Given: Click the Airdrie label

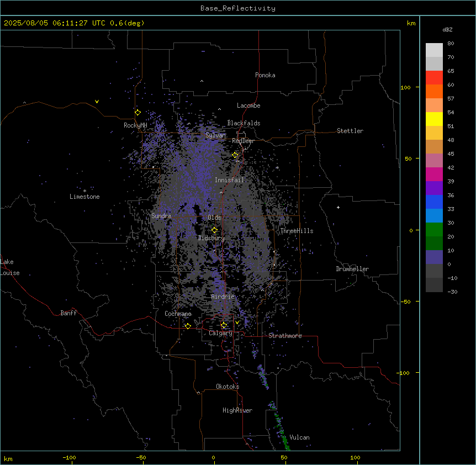Looking at the screenshot, I should [x=223, y=297].
